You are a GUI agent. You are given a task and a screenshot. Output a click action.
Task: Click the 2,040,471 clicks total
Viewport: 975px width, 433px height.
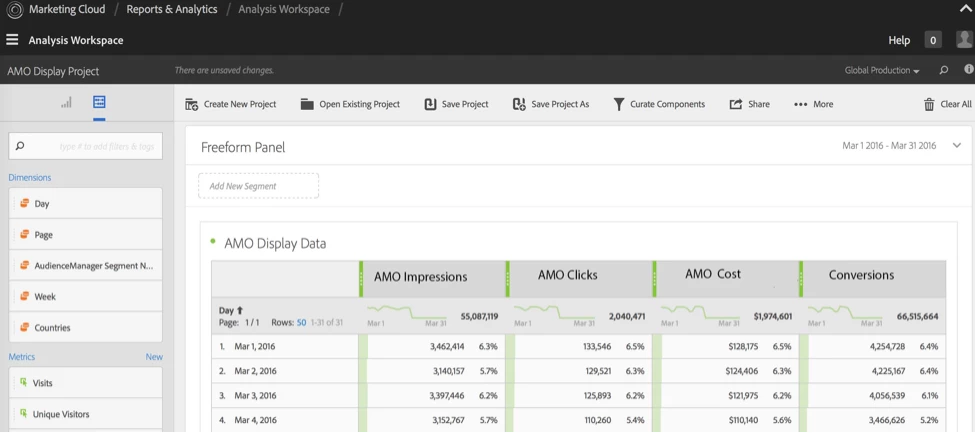(x=627, y=316)
